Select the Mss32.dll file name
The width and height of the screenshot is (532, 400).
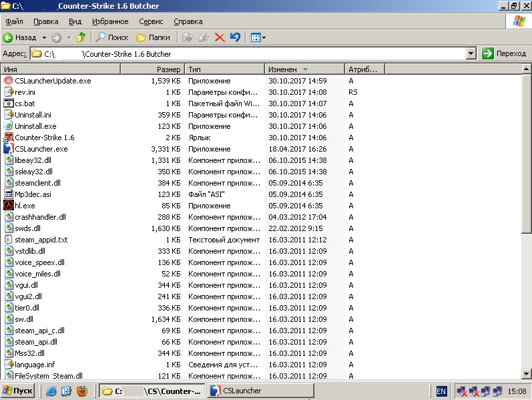30,353
